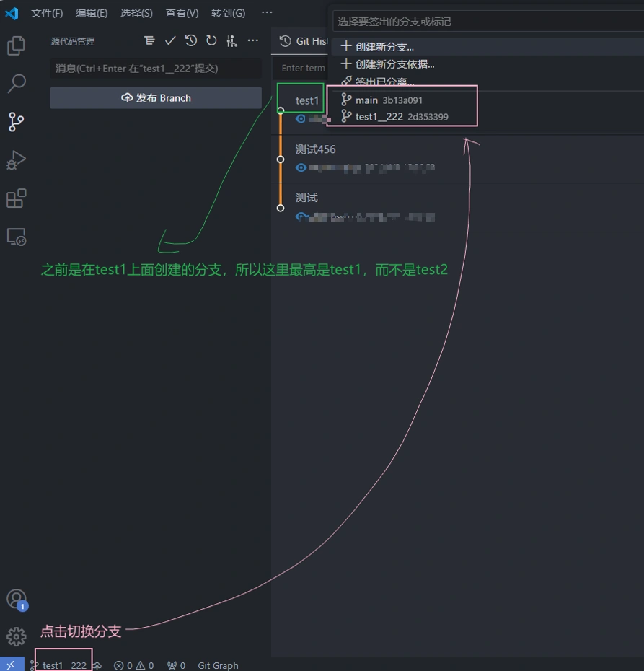The image size is (644, 671).
Task: Open Git history clock icon in toolbar
Action: 190,40
